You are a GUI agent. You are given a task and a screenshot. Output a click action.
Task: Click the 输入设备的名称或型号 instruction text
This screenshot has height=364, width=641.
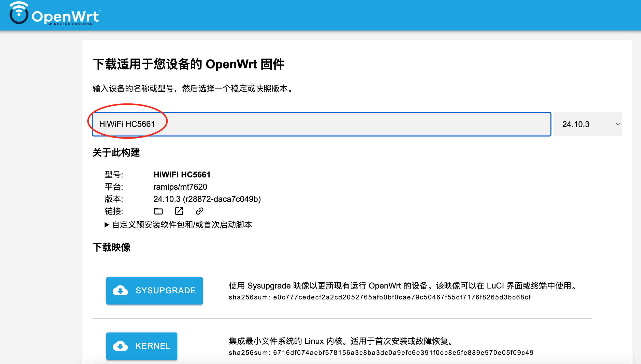tap(193, 88)
